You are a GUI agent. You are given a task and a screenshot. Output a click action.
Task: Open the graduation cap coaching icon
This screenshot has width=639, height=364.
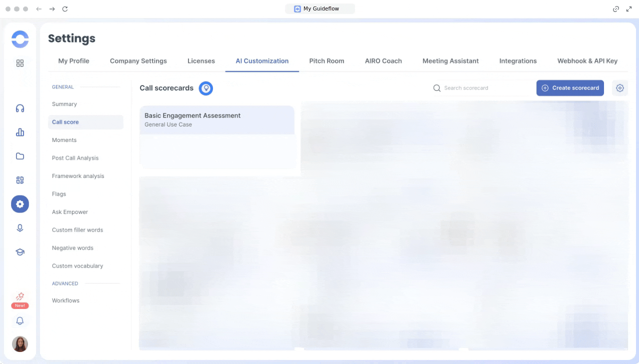point(20,252)
